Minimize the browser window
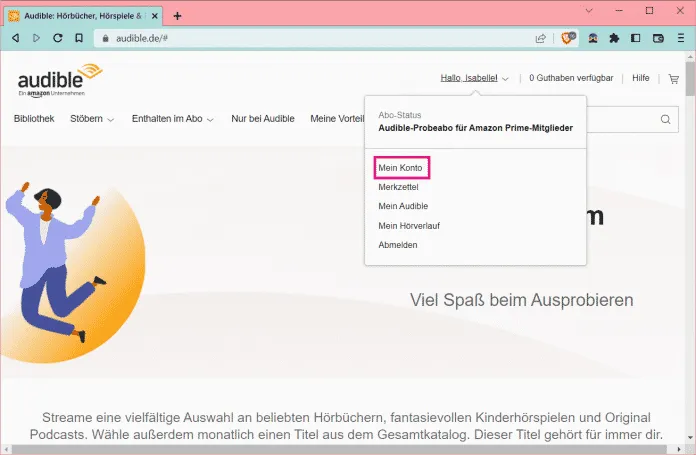Viewport: 696px width, 455px height. [619, 11]
